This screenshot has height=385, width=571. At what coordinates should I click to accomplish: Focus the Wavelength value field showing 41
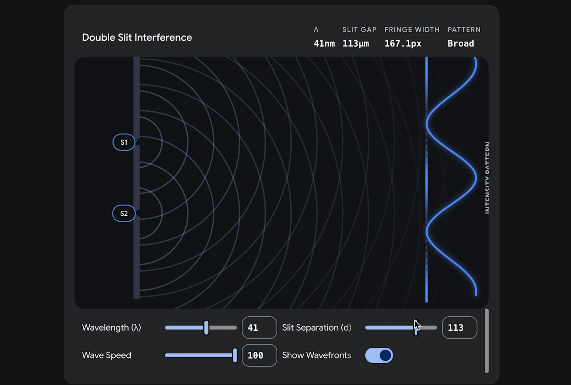coord(259,327)
